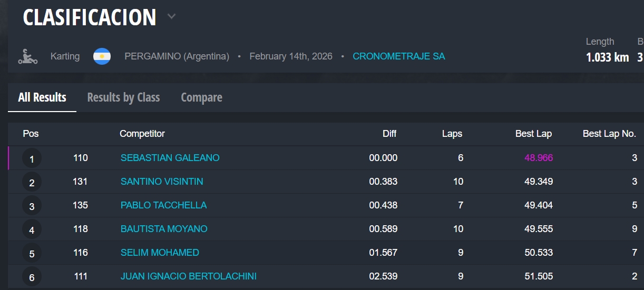The image size is (644, 290).
Task: Click position 4 circle badge
Action: tap(32, 229)
